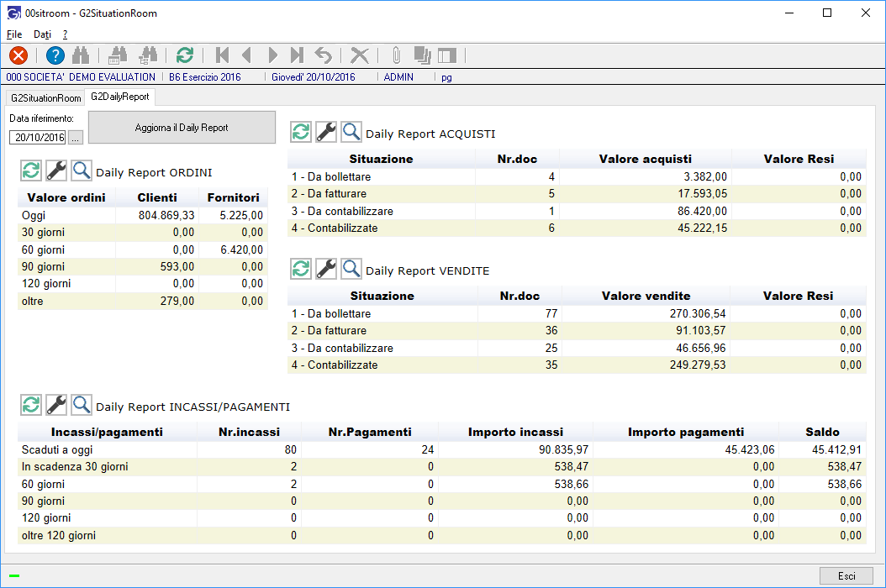
Task: Click the paperclip attachment icon
Action: pyautogui.click(x=396, y=55)
